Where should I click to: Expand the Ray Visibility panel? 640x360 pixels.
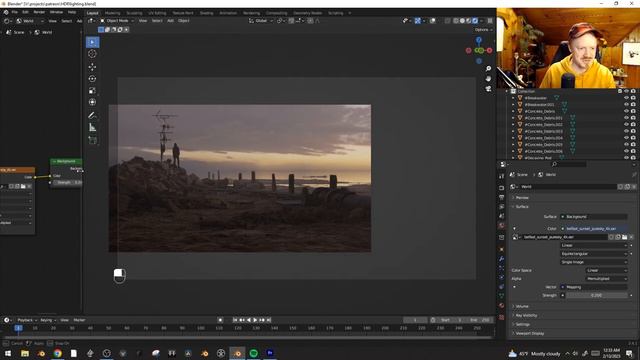pyautogui.click(x=525, y=316)
